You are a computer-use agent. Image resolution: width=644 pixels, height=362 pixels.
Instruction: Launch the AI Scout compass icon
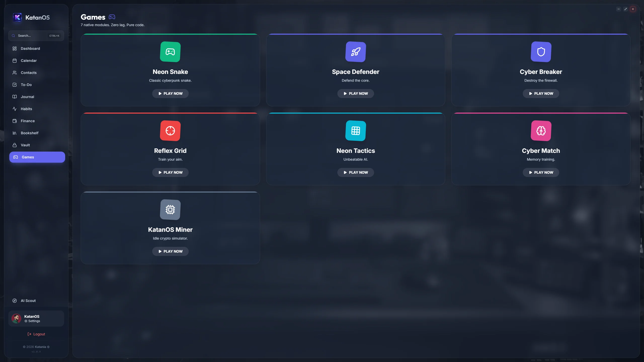[15, 300]
